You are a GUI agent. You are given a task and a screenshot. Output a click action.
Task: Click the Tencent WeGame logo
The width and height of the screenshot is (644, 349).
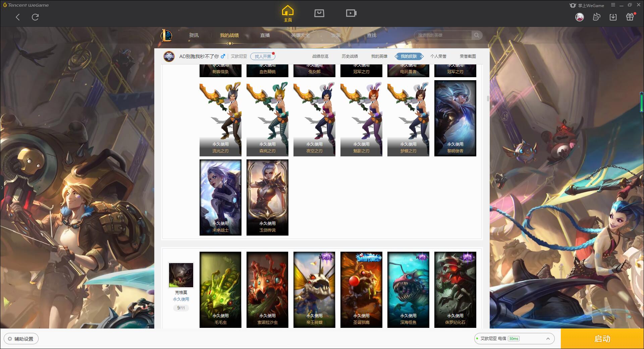click(x=26, y=5)
